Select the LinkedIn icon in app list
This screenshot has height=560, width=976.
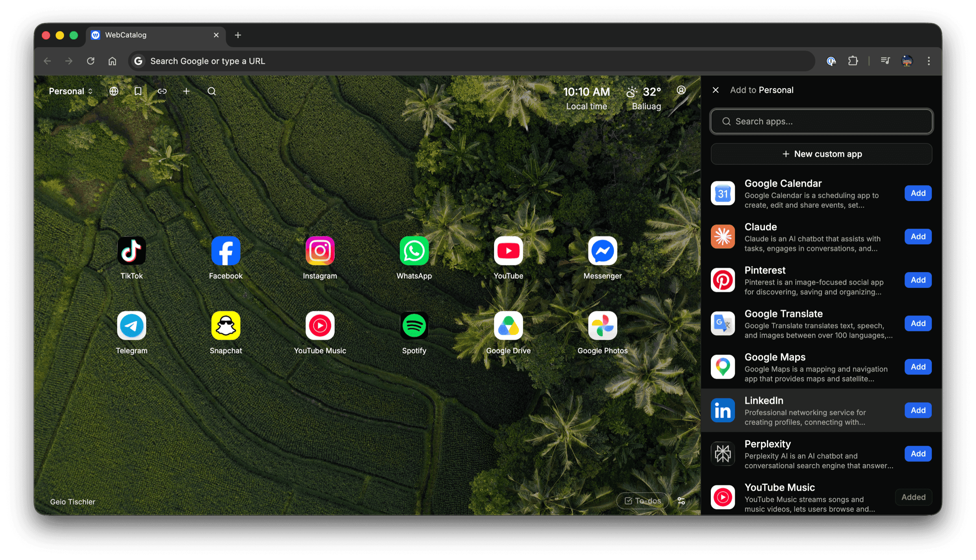pos(723,411)
